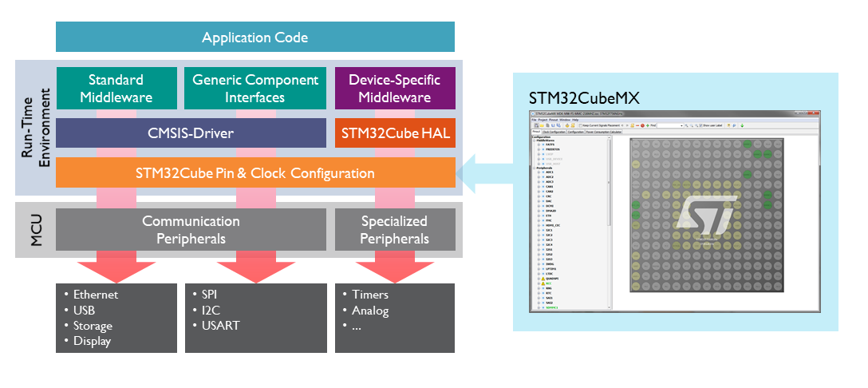This screenshot has height=388, width=868.
Task: Expand the FATFS middleware node
Action: [539, 145]
